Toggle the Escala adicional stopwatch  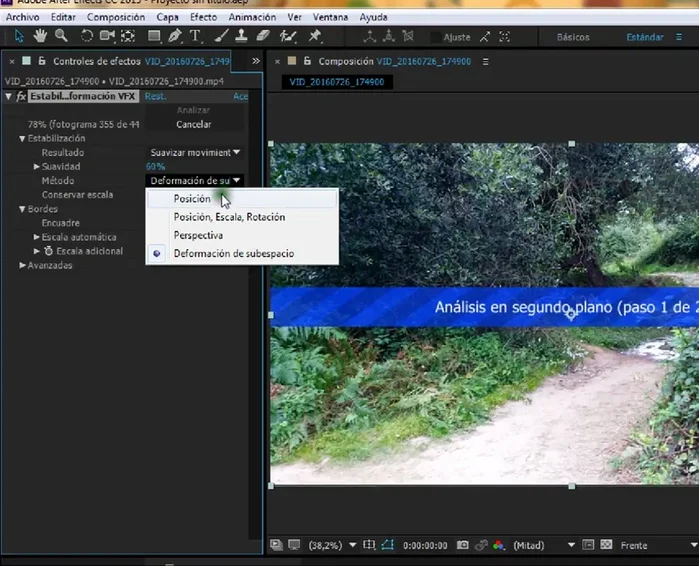[48, 251]
